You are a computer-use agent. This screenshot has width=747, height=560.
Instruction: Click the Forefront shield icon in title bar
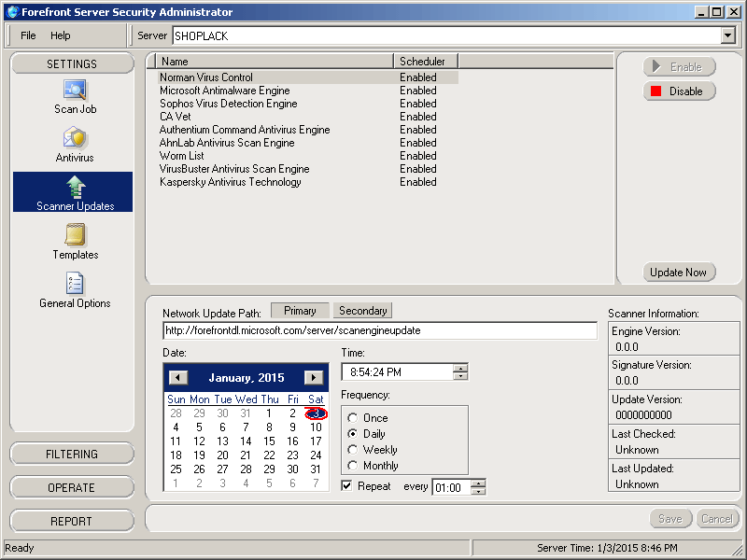(13, 12)
